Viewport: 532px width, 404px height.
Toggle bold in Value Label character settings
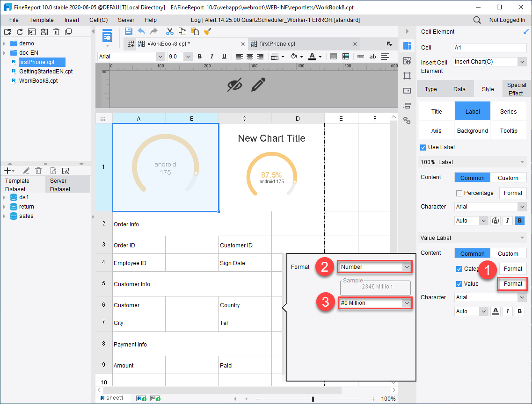[x=519, y=311]
